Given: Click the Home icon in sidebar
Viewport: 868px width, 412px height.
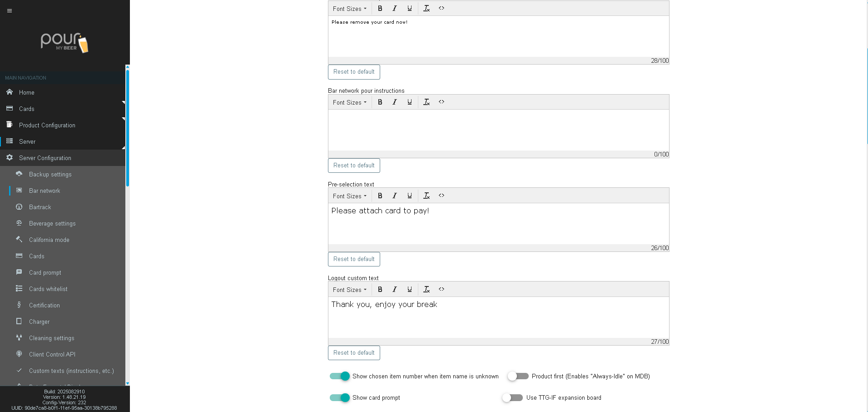Looking at the screenshot, I should tap(10, 92).
